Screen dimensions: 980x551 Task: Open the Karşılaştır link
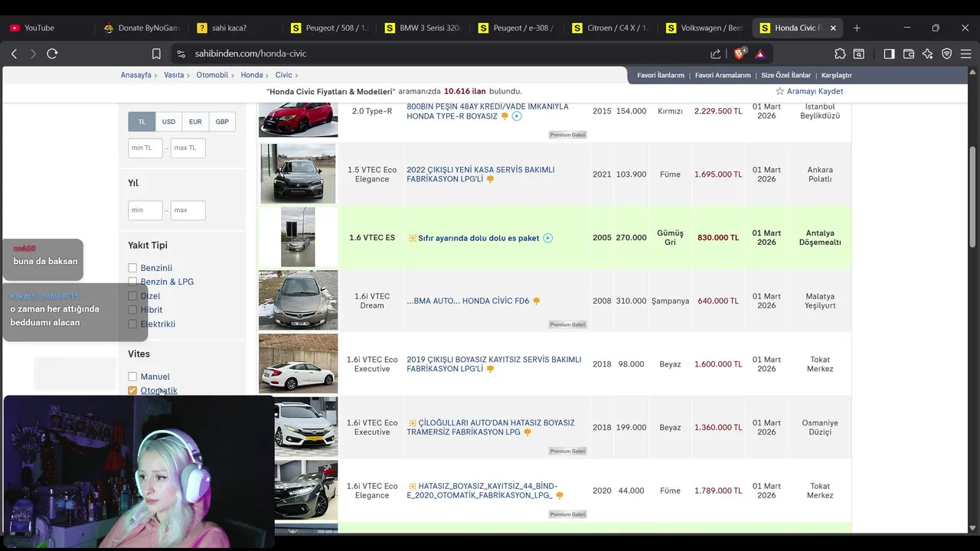click(x=836, y=75)
